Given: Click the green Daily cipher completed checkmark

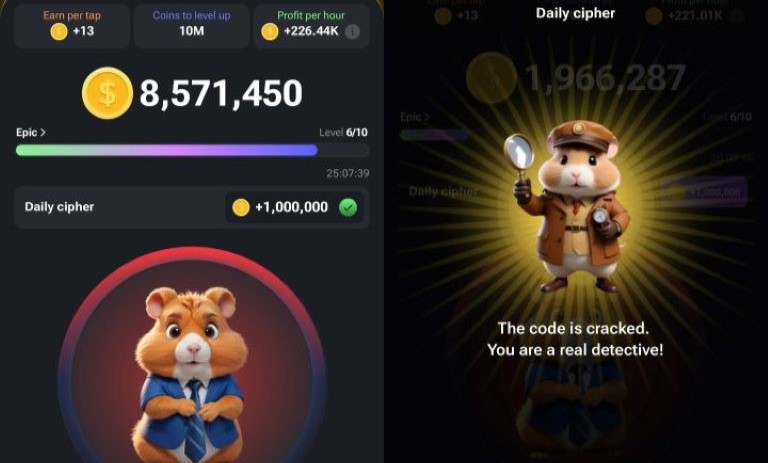Looking at the screenshot, I should click(348, 207).
